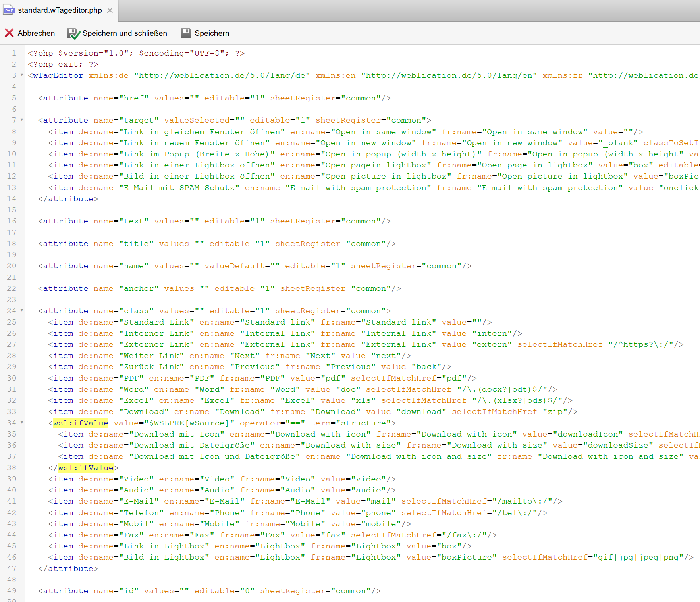The width and height of the screenshot is (700, 602).
Task: Collapse the class attribute fold at line 24
Action: click(x=22, y=311)
